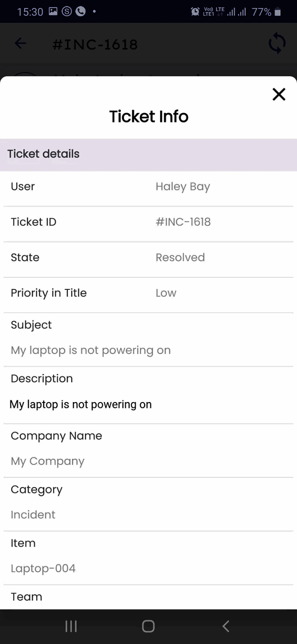Image resolution: width=297 pixels, height=644 pixels.
Task: Open Android recent apps button
Action: (x=71, y=626)
